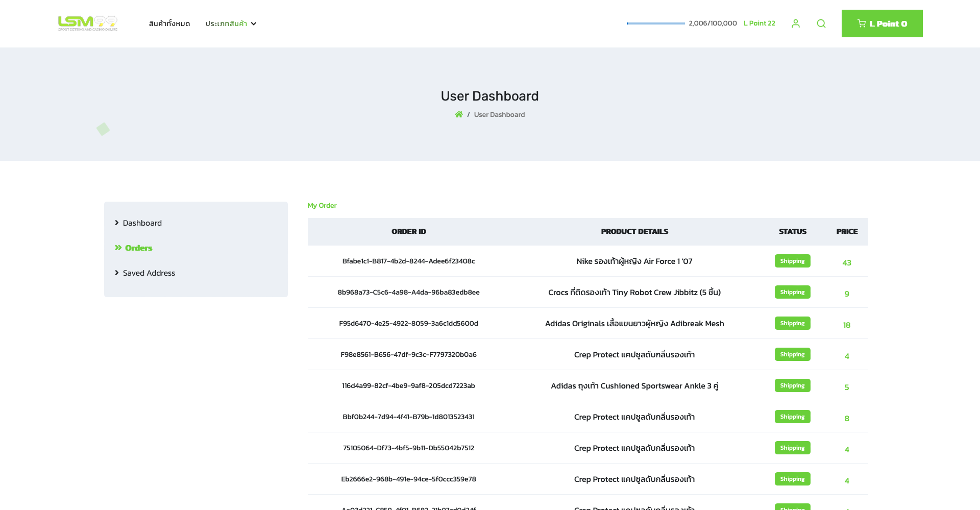Click the LSM99 logo
980x510 pixels.
tap(88, 23)
